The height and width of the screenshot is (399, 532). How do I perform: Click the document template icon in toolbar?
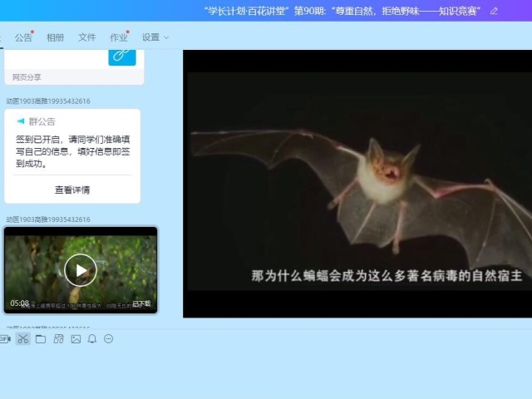click(x=59, y=338)
